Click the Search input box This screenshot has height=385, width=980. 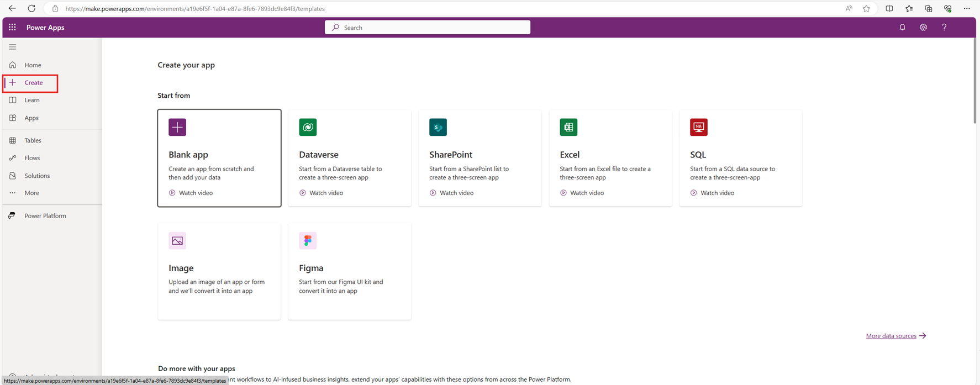point(428,27)
